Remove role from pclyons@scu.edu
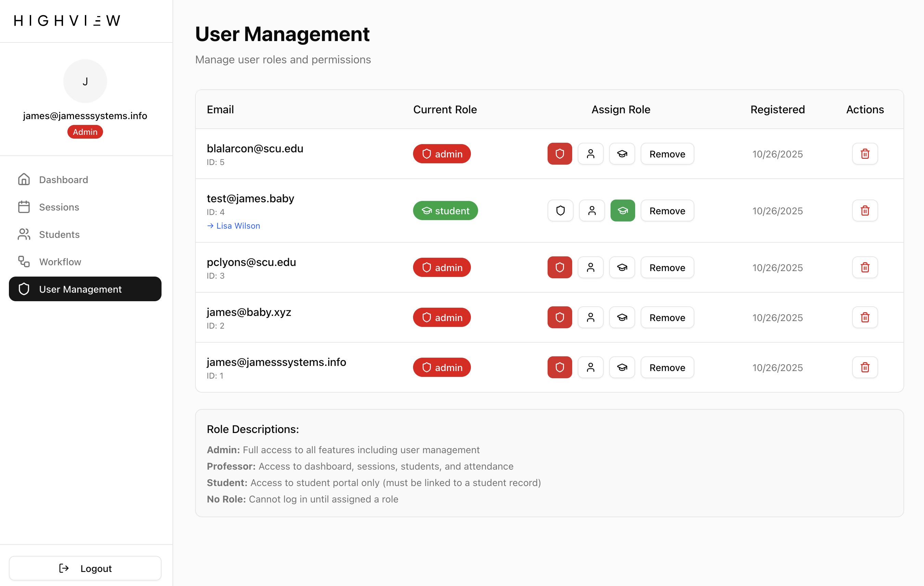 click(667, 267)
